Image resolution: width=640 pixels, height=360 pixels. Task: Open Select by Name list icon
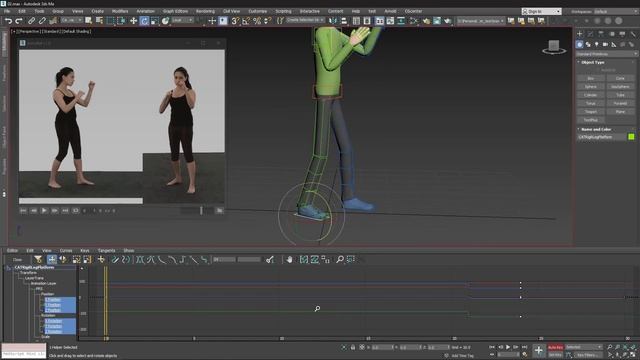(99, 20)
